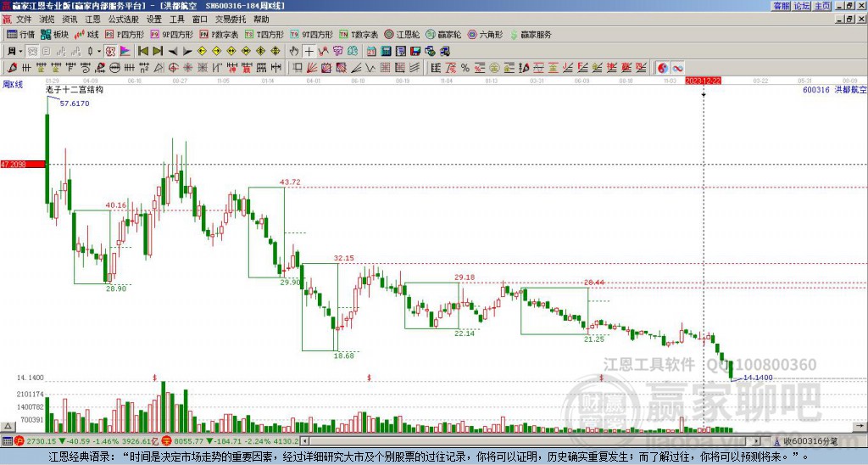Select the Gann fan lines tool
Screen dimensions: 868x465
[x=312, y=68]
